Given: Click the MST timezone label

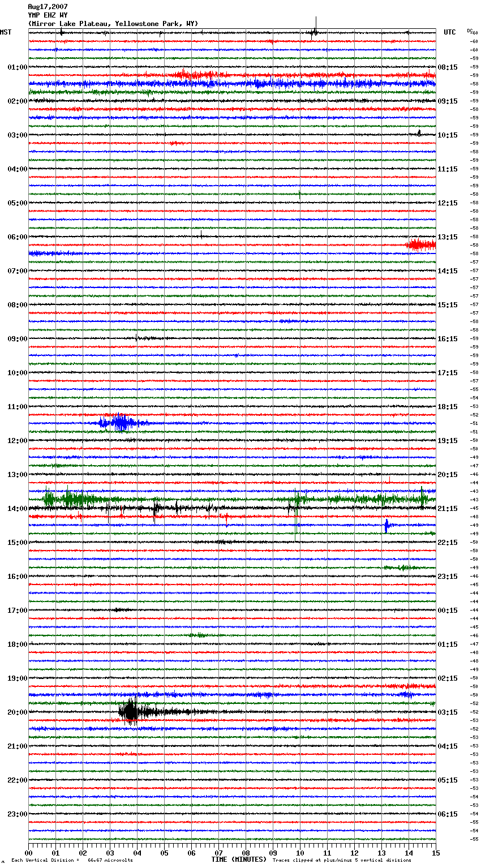Looking at the screenshot, I should [x=6, y=32].
